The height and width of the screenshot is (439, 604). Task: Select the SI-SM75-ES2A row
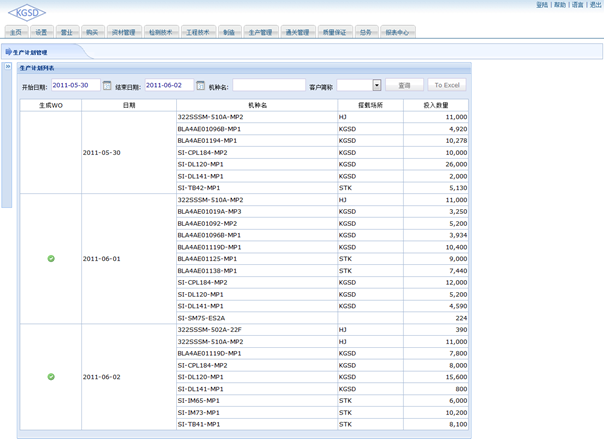click(322, 318)
